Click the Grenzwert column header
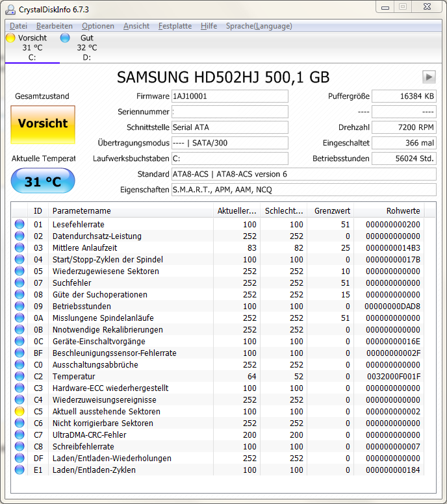Viewport: 447px width, 504px height. click(330, 211)
